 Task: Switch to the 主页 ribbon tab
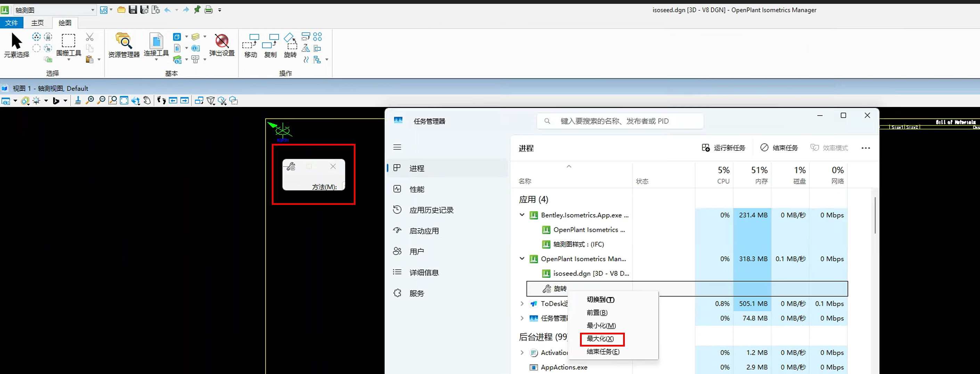click(37, 23)
